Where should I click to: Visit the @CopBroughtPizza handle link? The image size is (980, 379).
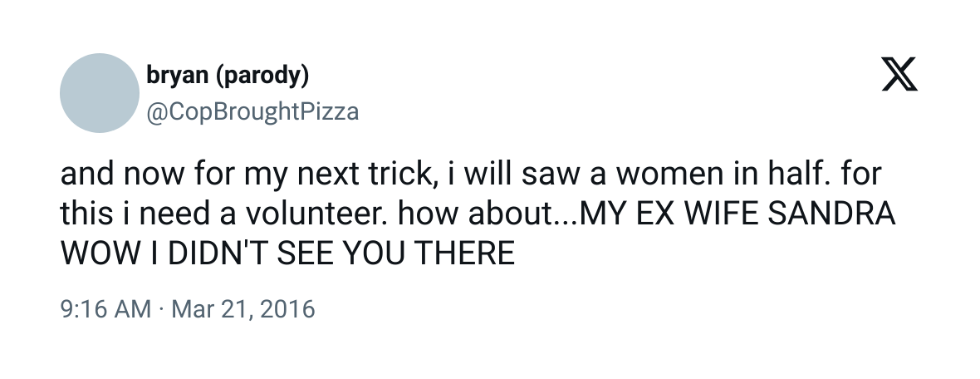252,112
